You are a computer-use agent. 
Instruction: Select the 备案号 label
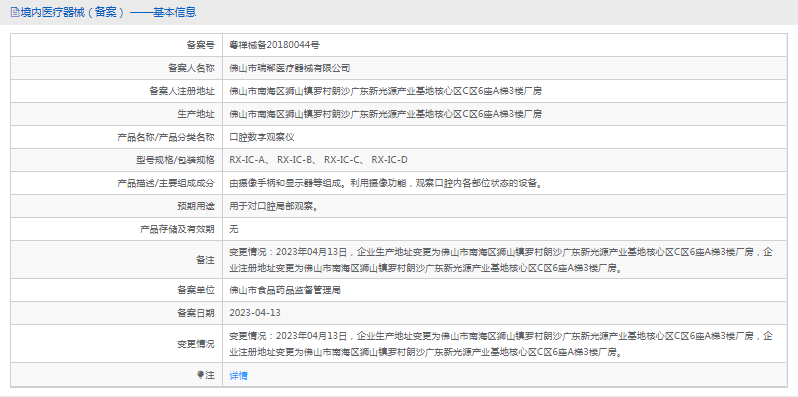click(200, 45)
